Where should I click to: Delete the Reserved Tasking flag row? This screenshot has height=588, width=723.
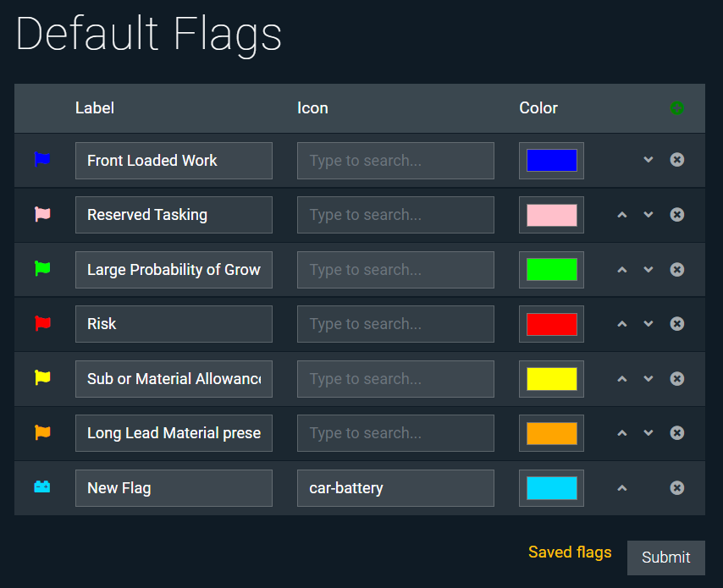pyautogui.click(x=676, y=215)
